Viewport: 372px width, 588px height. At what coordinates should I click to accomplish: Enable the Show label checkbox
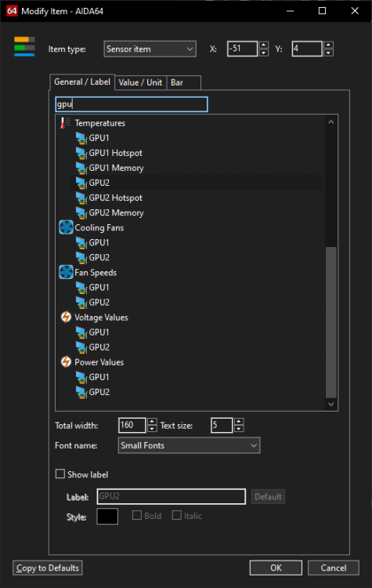tap(60, 474)
